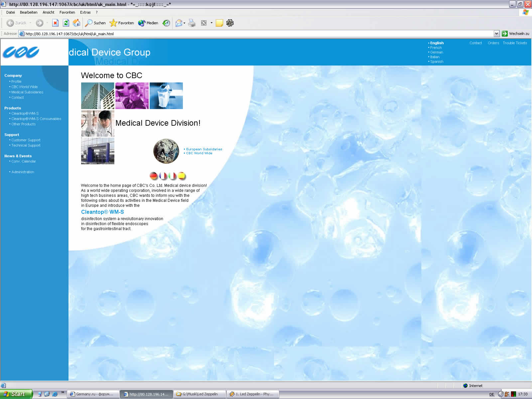
Task: Go to the home page icon
Action: coord(76,23)
